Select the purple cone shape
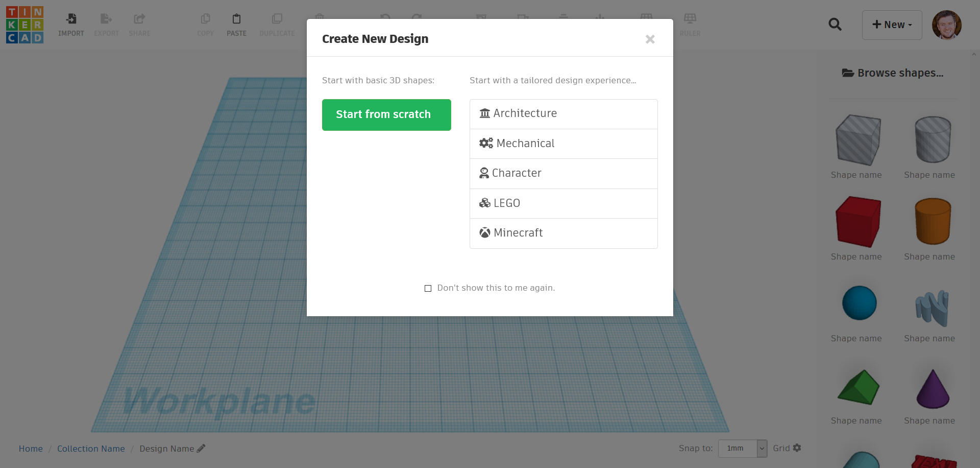Viewport: 980px width, 468px height. pyautogui.click(x=933, y=389)
